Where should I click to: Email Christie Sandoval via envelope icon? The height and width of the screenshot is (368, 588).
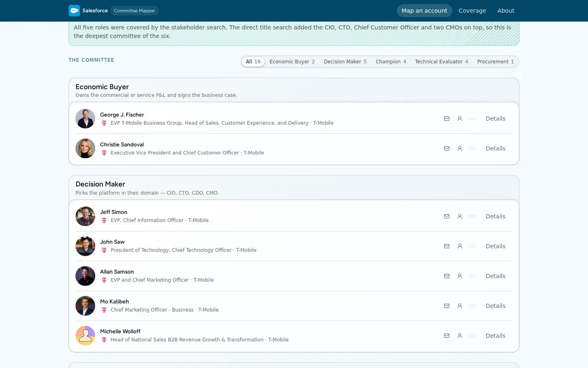447,149
